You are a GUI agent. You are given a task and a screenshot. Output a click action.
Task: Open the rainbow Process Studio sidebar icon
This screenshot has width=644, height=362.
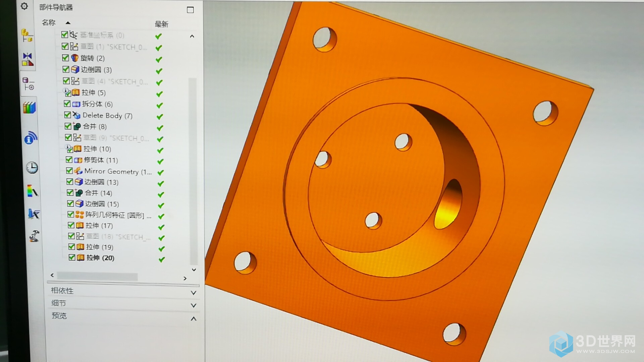pos(33,191)
